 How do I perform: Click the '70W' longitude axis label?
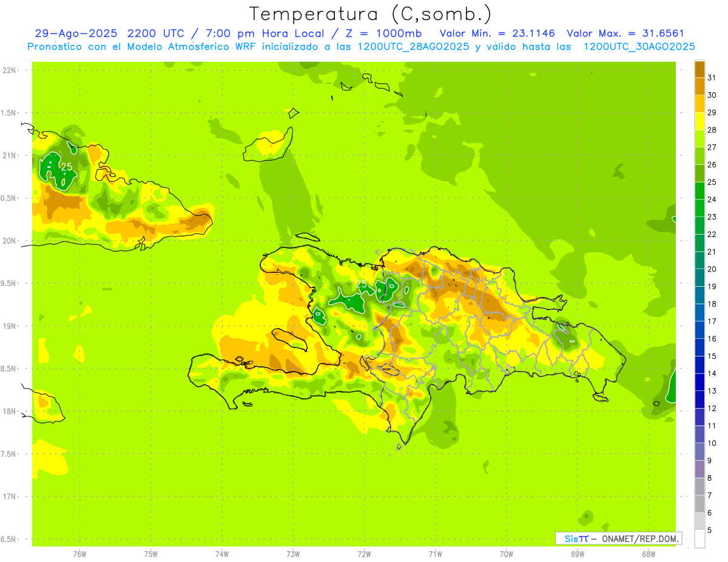(x=507, y=554)
